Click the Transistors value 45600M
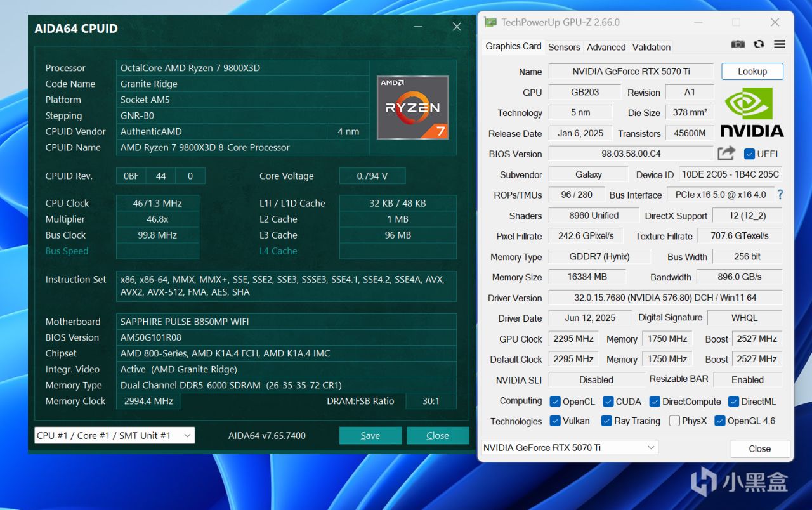Image resolution: width=812 pixels, height=510 pixels. click(690, 133)
